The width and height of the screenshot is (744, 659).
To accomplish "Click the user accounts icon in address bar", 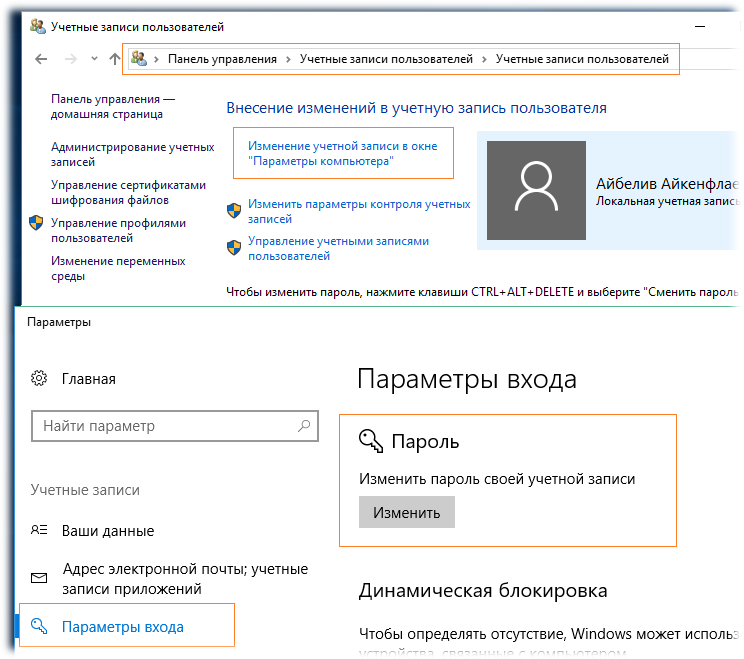I will pos(139,58).
